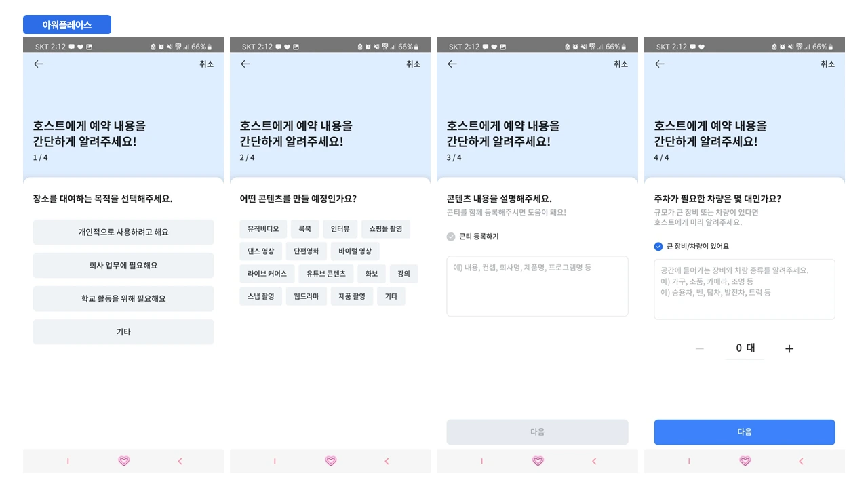Tap the heart home icon on step 1/4 screen
The height and width of the screenshot is (488, 868).
123,461
